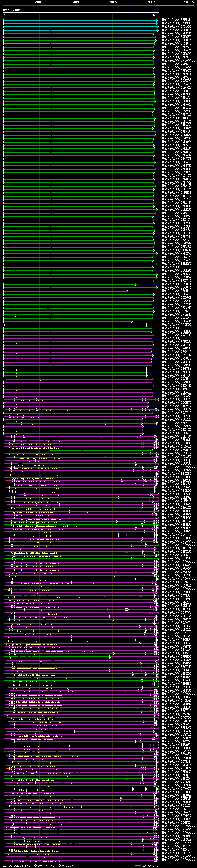
Task: Select the UniRef100_Q06BI1 label
Action: [x=177, y=64]
